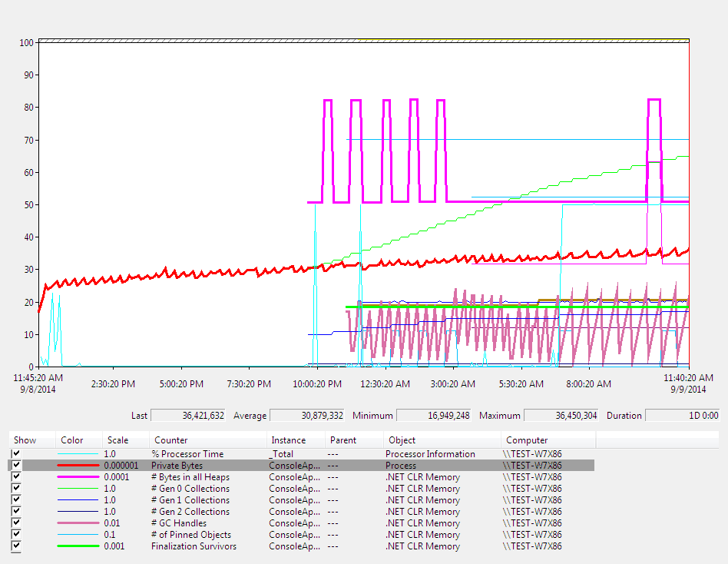Toggle the Private Bytes show checkbox
The image size is (728, 564).
click(16, 466)
